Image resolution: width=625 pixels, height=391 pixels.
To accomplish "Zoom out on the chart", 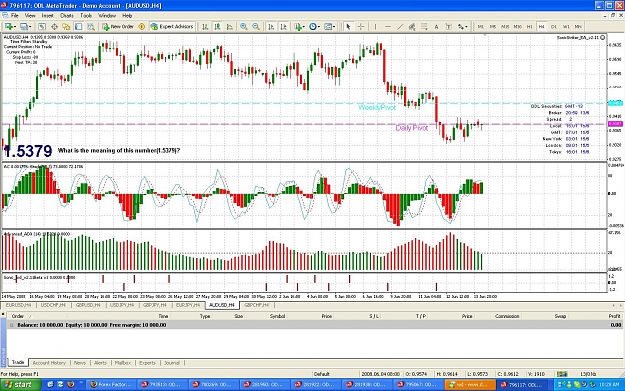I will (256, 27).
